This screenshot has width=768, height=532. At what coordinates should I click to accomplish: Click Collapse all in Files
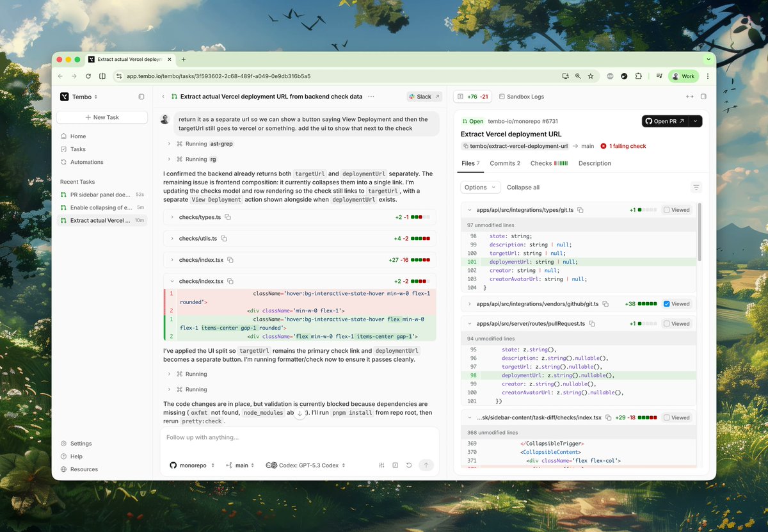(523, 188)
